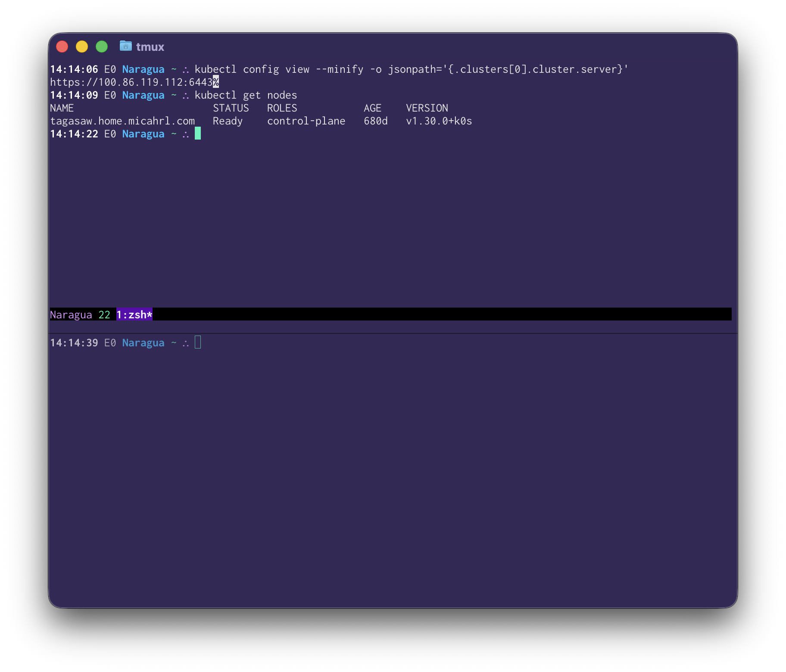Click the blinking cursor block in the top pane

click(x=198, y=134)
